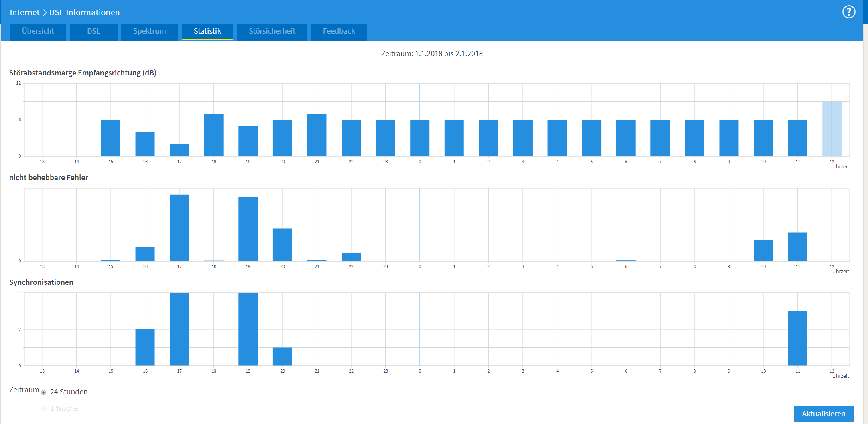Image resolution: width=868 pixels, height=424 pixels.
Task: Click the hour 0 bar in Störabstandsmarge chart
Action: 420,138
